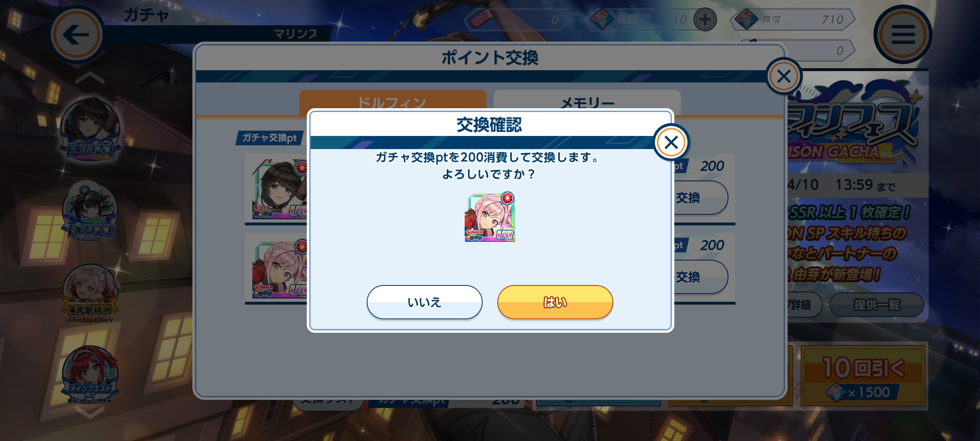Viewport: 980px width, 441px height.
Task: Open the top ドルフィンフェス Unison gacha banner icon
Action: pyautogui.click(x=91, y=130)
